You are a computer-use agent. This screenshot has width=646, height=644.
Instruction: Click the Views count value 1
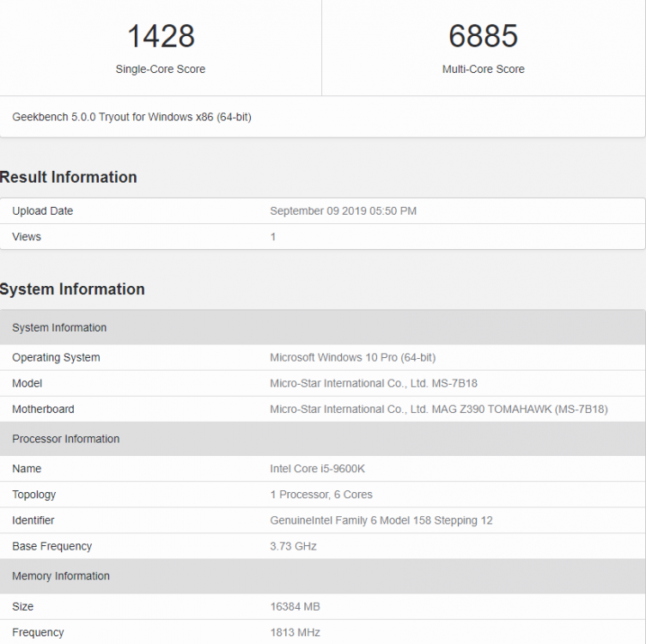click(272, 237)
